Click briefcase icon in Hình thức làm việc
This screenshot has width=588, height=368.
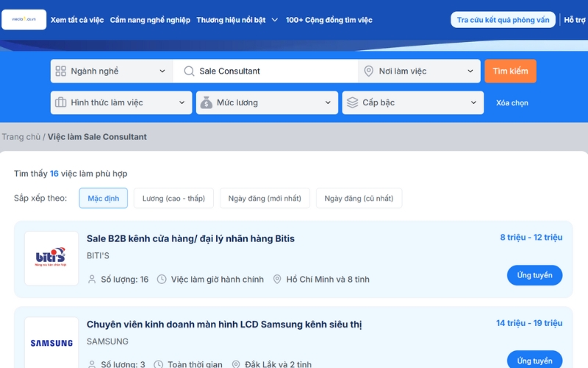pyautogui.click(x=61, y=102)
